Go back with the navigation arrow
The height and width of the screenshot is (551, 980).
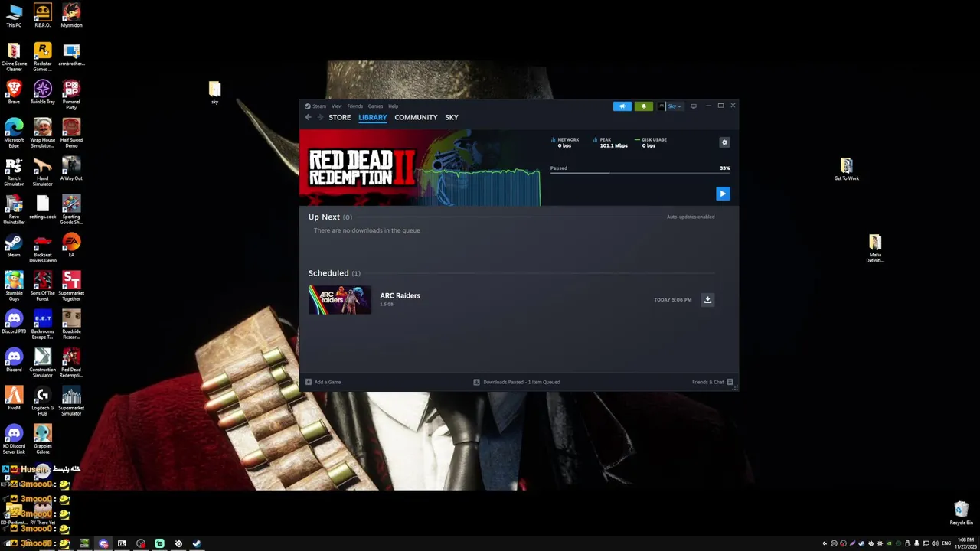tap(308, 117)
